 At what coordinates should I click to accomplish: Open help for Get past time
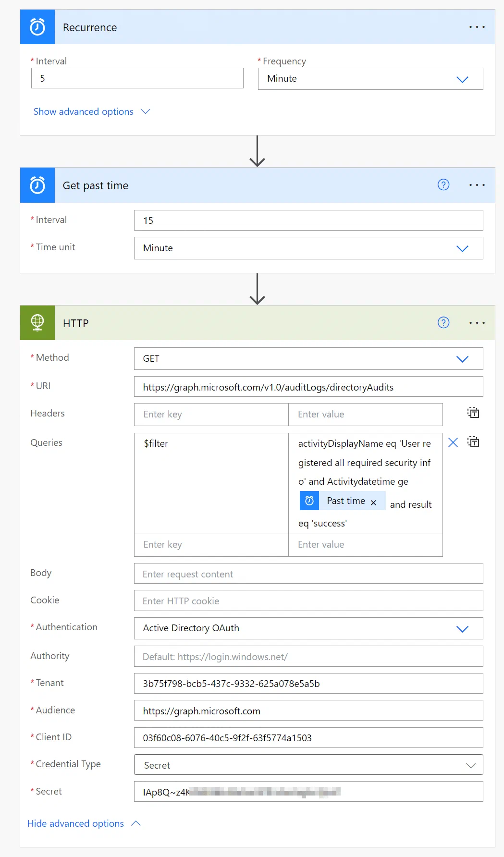443,184
